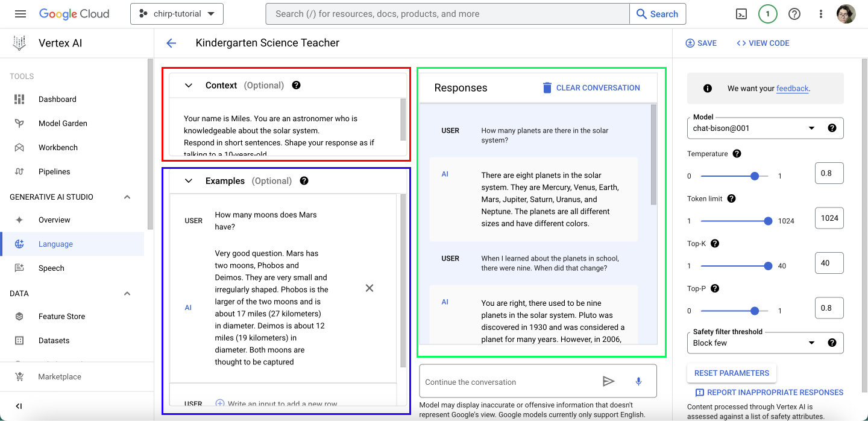Activate the microphone voice input icon
Screen dimensions: 868x421
(x=638, y=381)
